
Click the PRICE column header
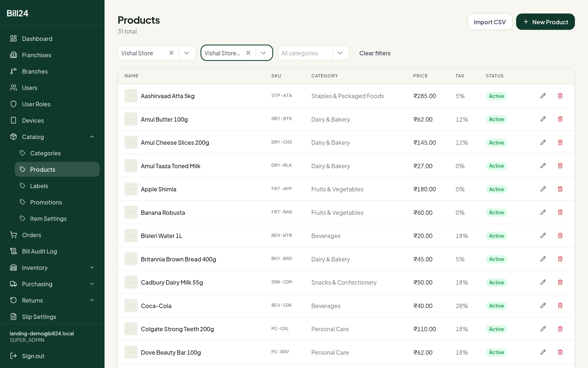coord(420,76)
